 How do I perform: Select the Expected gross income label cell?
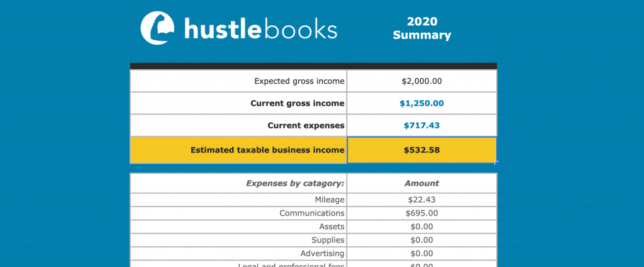point(238,81)
